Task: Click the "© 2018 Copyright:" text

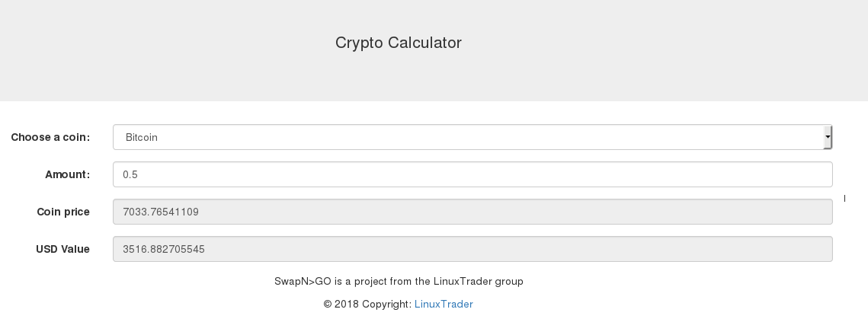Action: pyautogui.click(x=367, y=305)
